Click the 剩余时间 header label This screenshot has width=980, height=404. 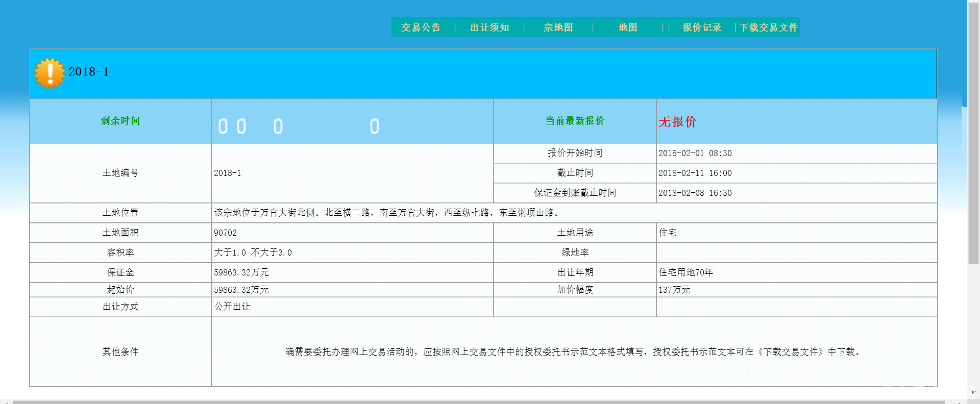click(x=120, y=121)
